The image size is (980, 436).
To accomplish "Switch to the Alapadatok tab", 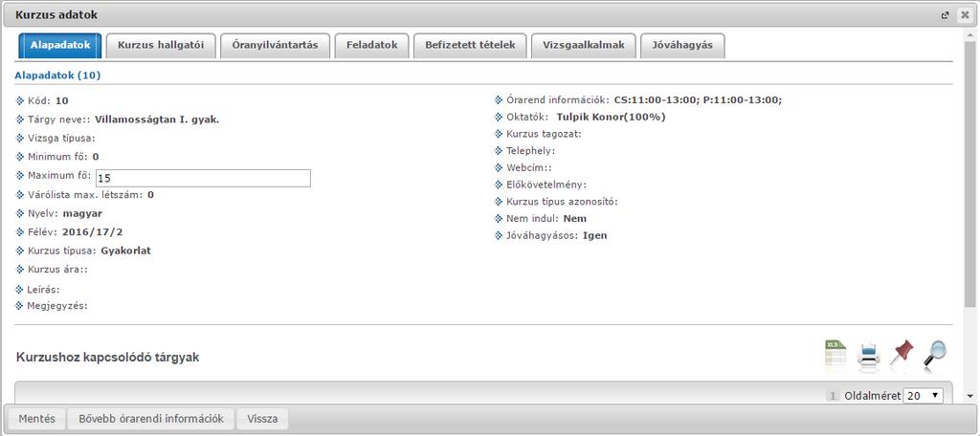I will [60, 46].
